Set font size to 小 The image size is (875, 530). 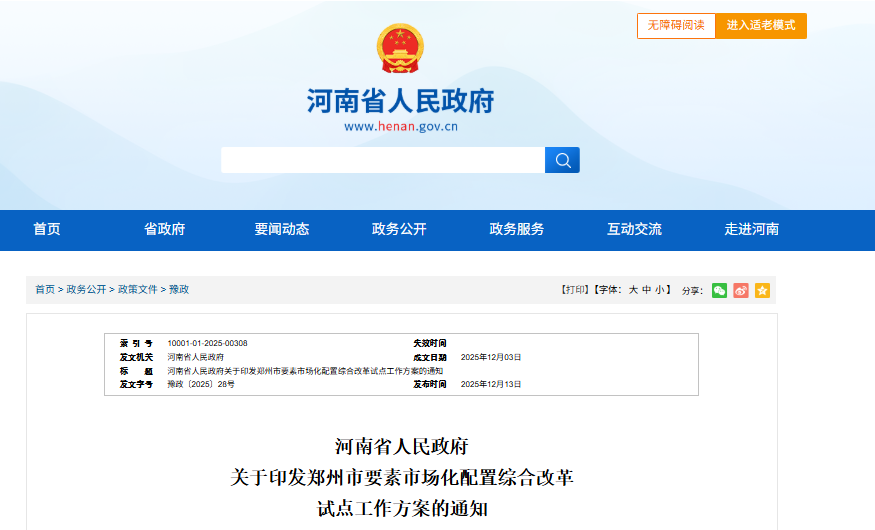(x=661, y=290)
